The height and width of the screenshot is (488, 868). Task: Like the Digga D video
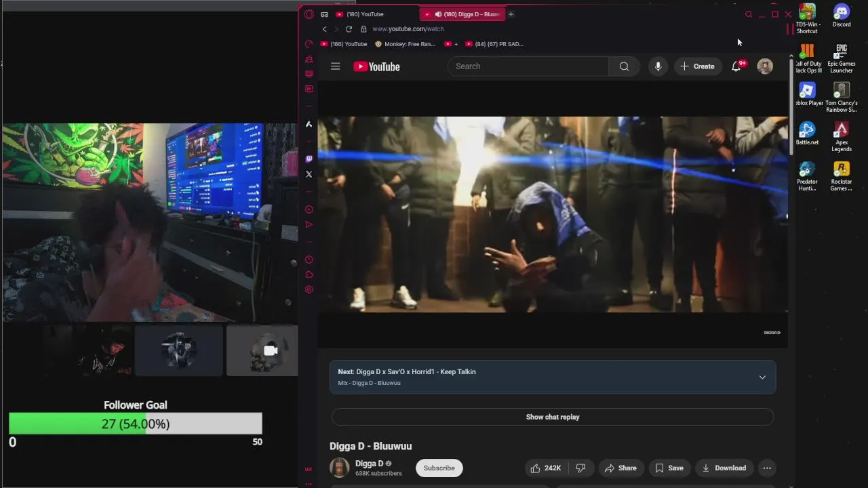point(546,468)
